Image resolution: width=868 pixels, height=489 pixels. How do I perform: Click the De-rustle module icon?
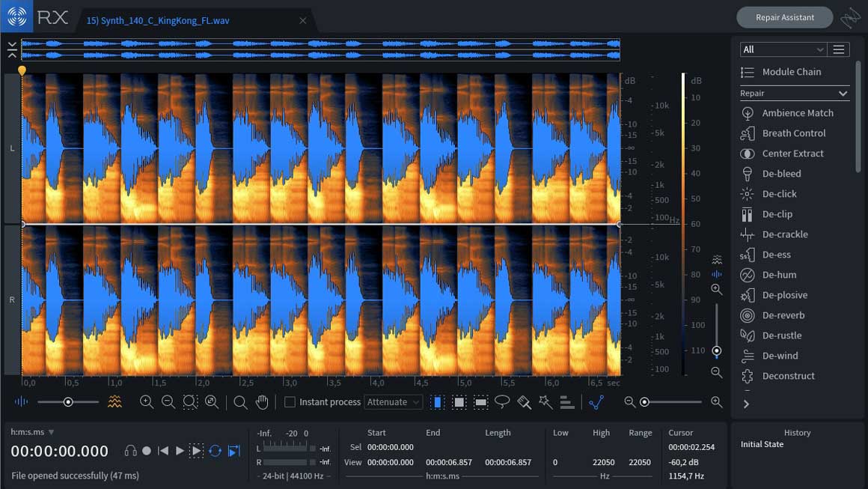[748, 335]
